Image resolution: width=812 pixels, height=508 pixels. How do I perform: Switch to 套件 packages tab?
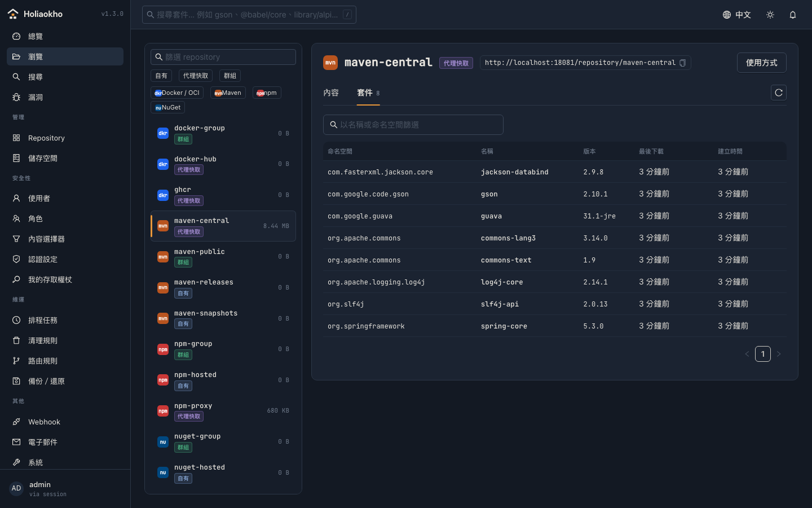point(368,93)
